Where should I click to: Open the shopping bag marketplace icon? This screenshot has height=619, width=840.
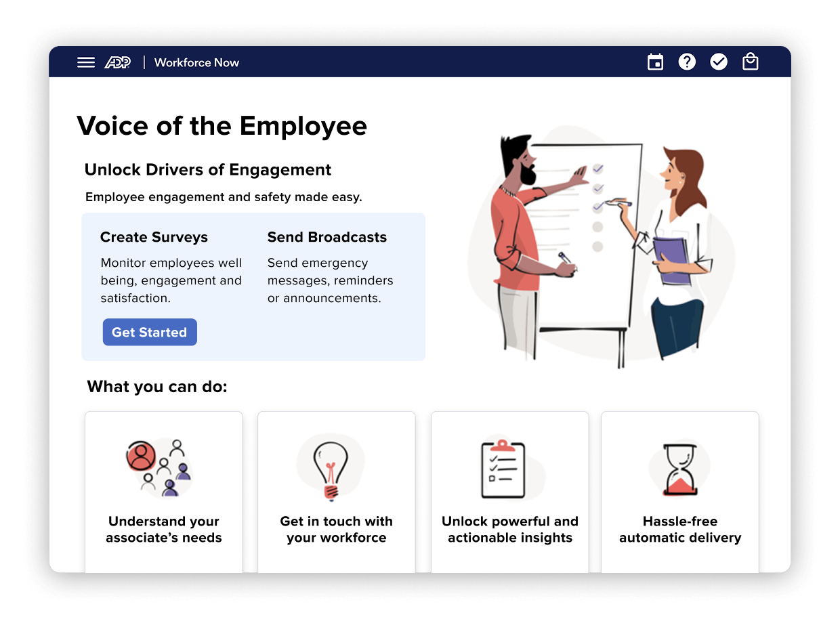point(750,62)
